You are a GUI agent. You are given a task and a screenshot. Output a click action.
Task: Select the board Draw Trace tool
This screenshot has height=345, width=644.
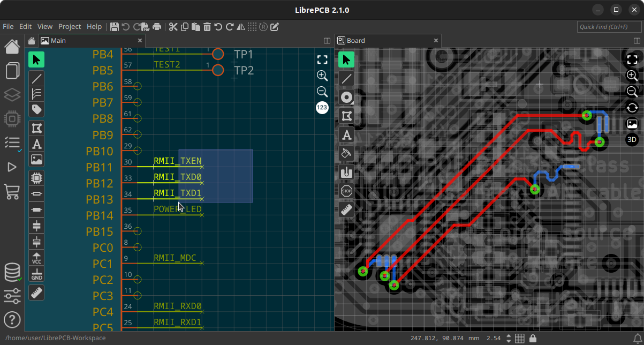pos(346,79)
